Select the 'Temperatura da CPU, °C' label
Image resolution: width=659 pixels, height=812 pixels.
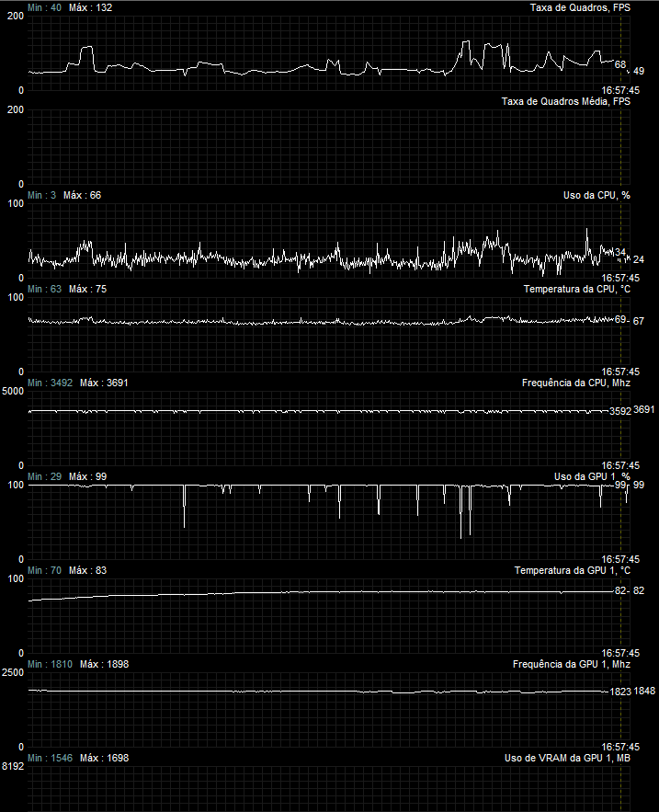coord(576,289)
